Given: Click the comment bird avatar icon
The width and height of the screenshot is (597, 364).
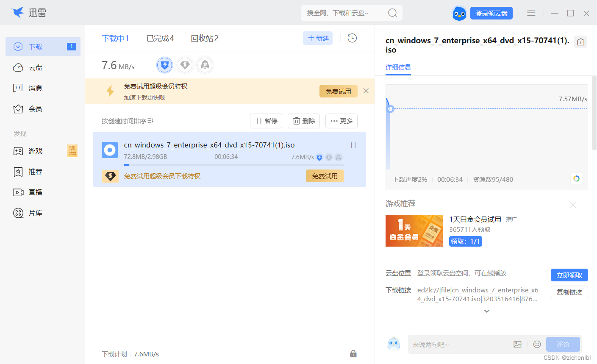Looking at the screenshot, I should (x=394, y=344).
